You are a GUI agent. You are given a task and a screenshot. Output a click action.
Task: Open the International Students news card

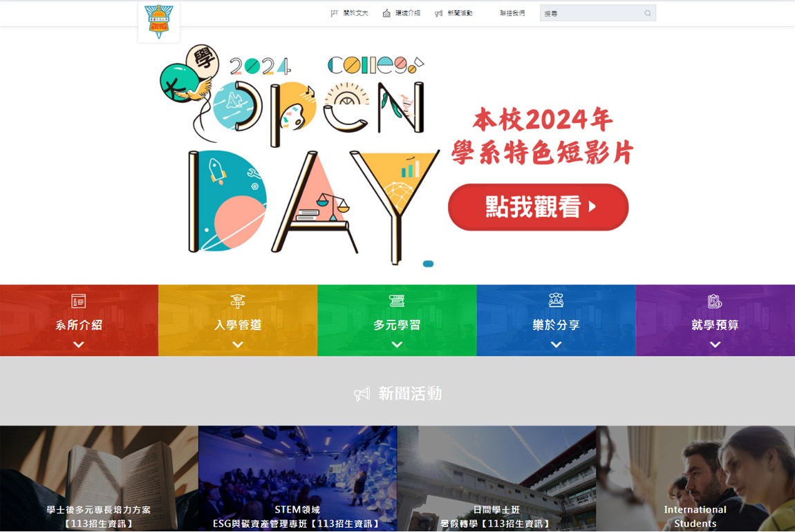click(x=695, y=478)
